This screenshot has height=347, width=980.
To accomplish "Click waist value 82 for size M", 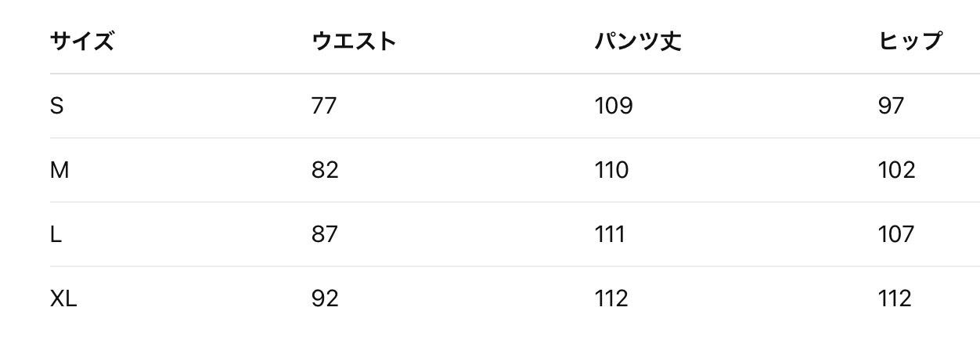I will 325,170.
